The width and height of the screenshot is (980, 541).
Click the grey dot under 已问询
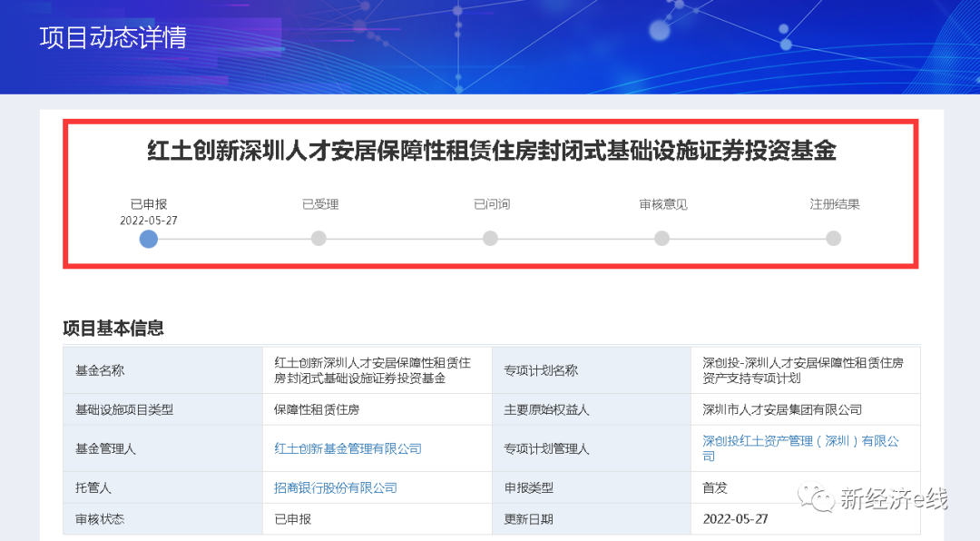tap(490, 239)
